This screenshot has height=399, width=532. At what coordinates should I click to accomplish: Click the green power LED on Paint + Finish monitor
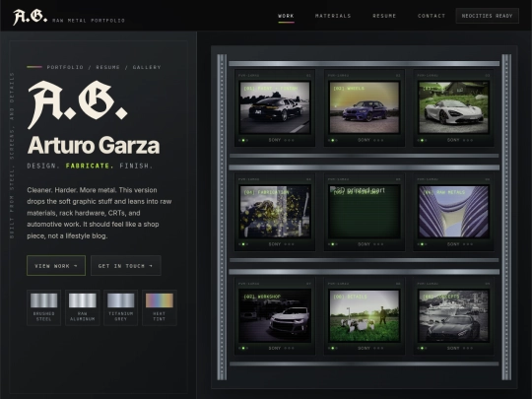coord(243,140)
